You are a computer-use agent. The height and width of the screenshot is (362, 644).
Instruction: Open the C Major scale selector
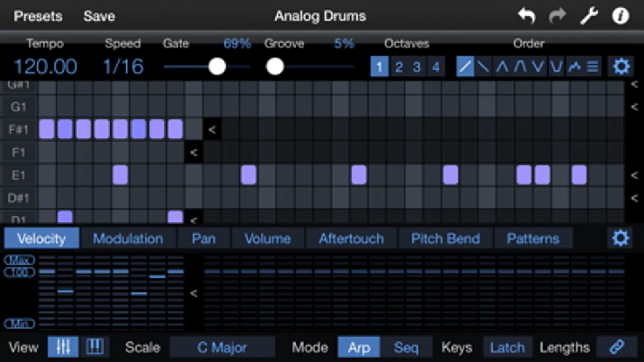(222, 347)
